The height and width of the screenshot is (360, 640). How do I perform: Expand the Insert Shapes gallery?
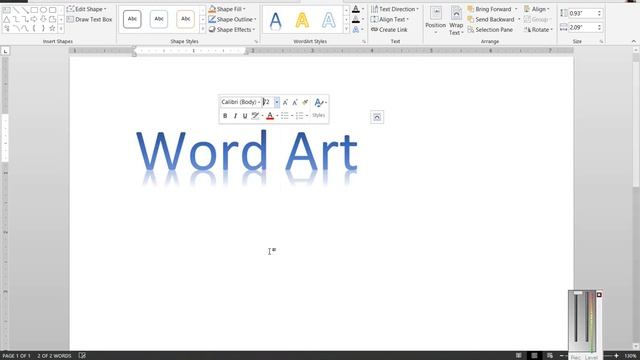point(61,29)
